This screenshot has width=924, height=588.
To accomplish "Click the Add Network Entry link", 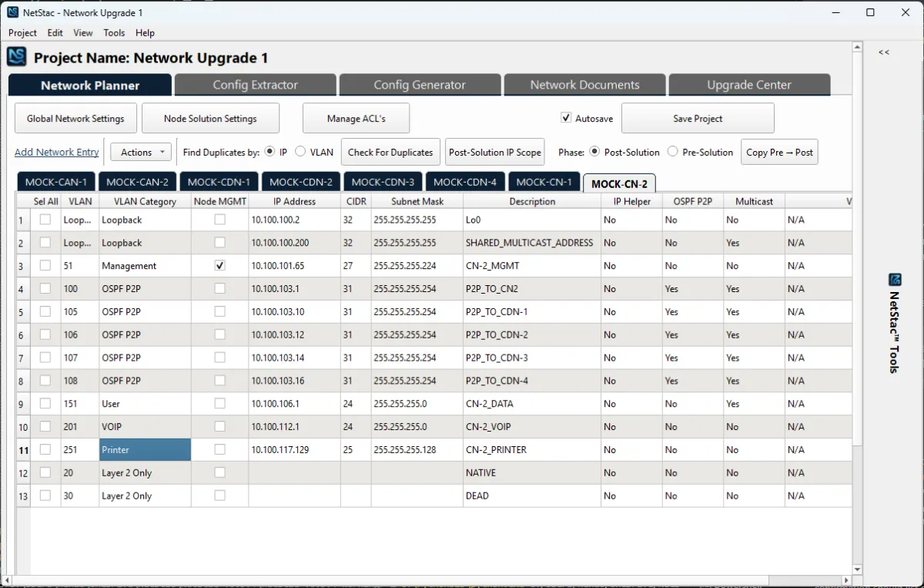I will [57, 153].
